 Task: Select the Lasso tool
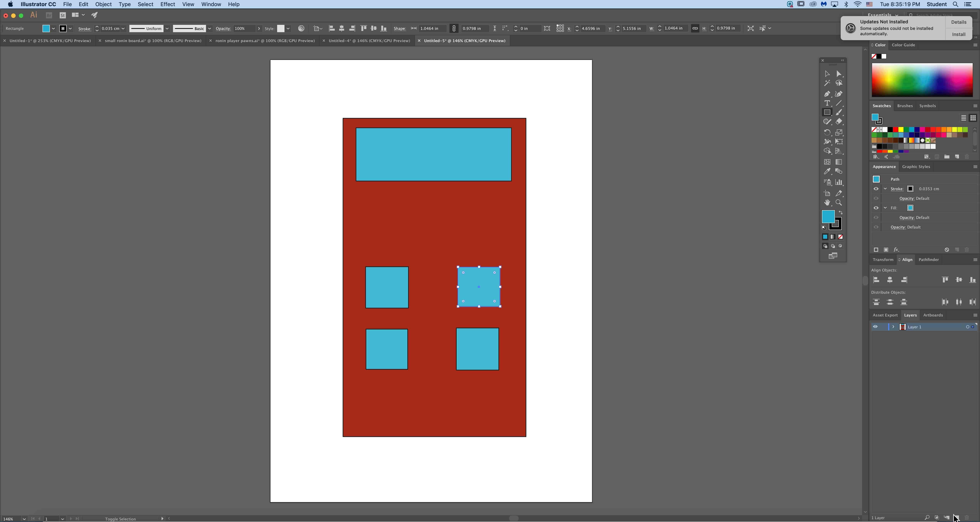839,83
